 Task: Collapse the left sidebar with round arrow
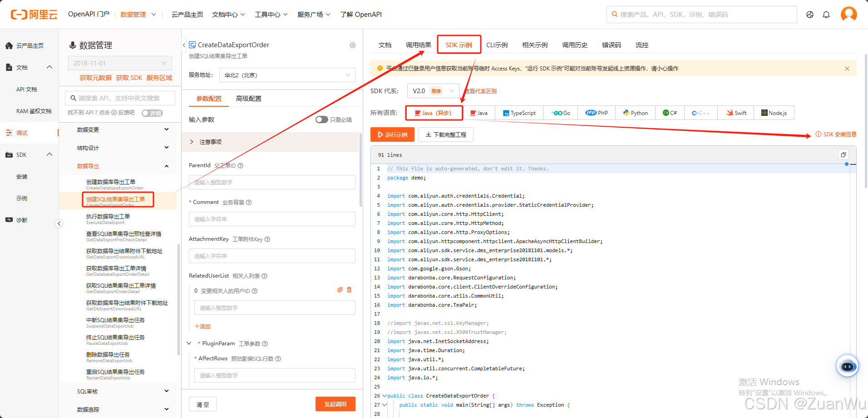pos(59,223)
